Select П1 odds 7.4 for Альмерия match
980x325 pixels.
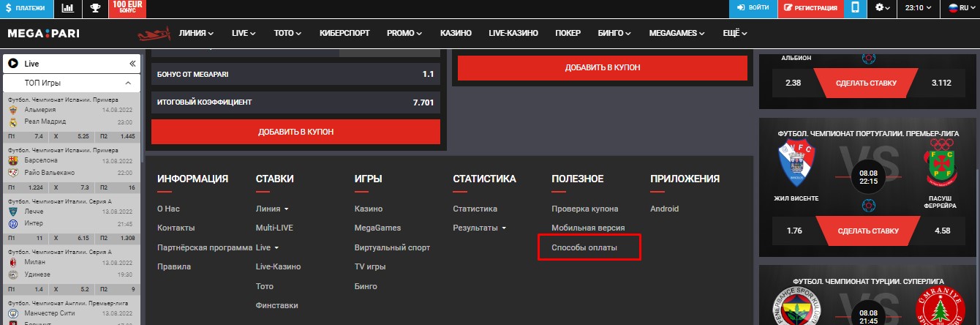[26, 136]
